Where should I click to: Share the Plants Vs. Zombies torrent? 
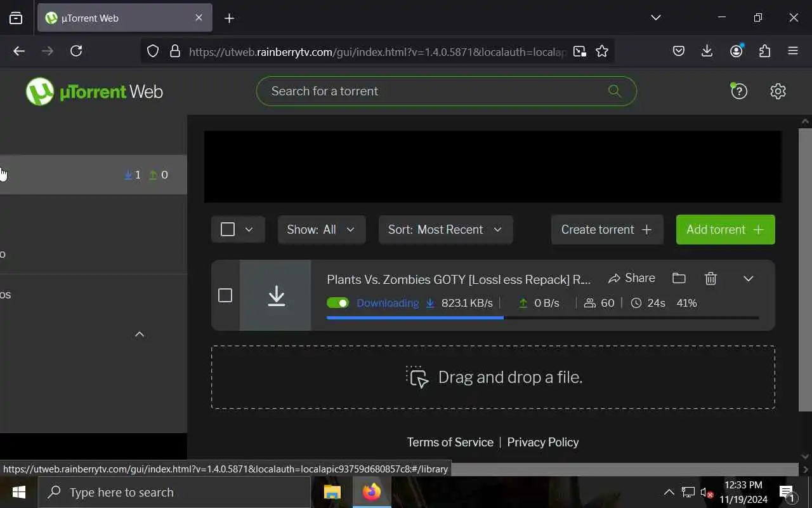631,278
